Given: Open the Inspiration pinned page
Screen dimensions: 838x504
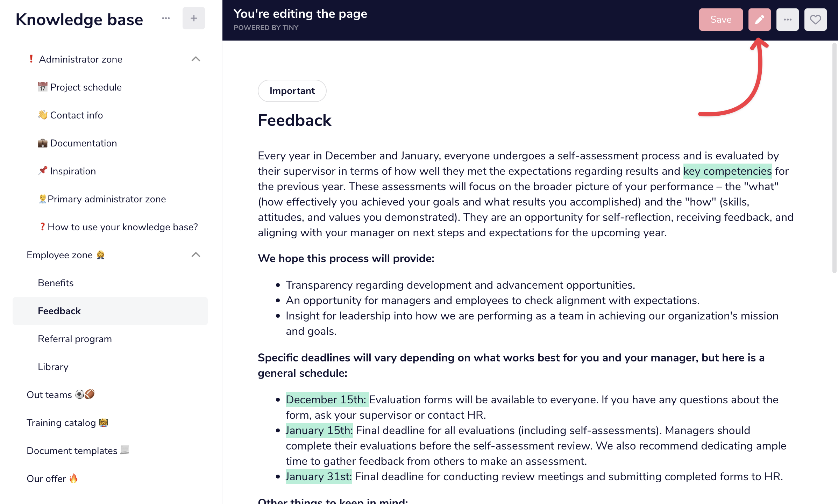Looking at the screenshot, I should pyautogui.click(x=67, y=171).
